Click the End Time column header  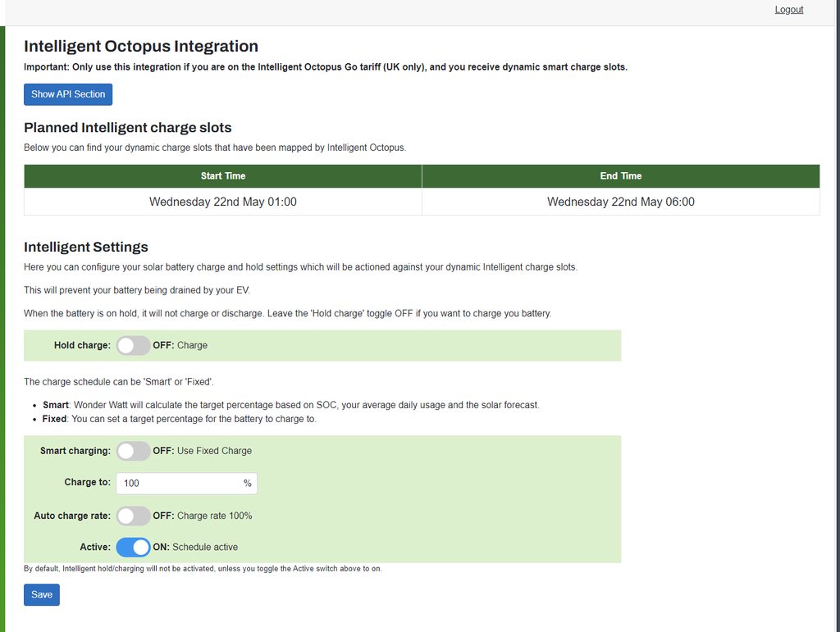(621, 176)
